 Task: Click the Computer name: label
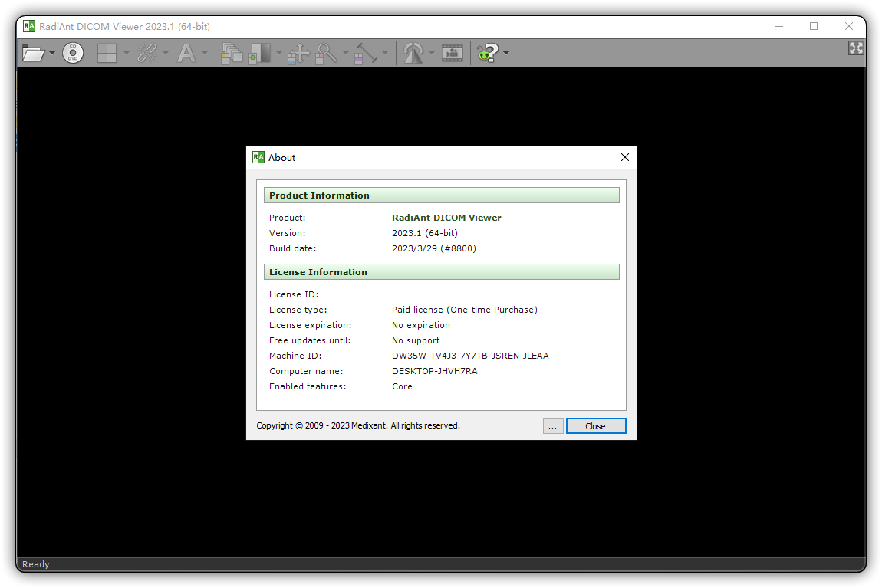[306, 371]
